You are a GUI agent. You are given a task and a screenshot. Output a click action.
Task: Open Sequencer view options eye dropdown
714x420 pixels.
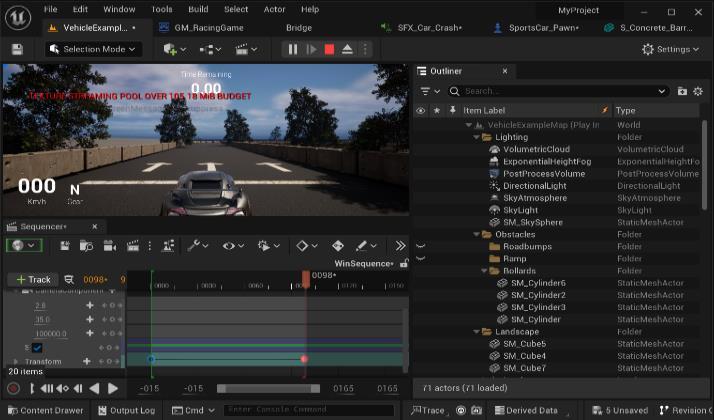pyautogui.click(x=233, y=246)
